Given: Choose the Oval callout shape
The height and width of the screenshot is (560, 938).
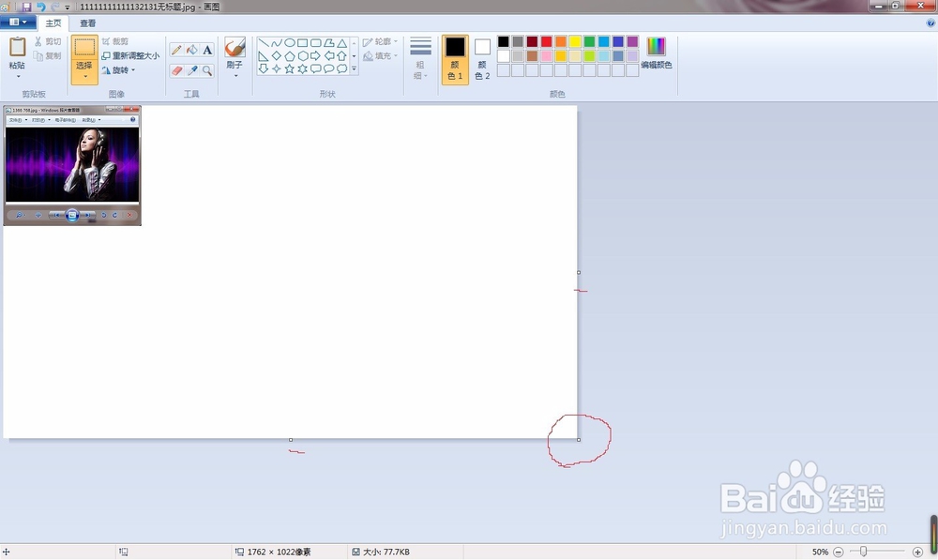Looking at the screenshot, I should tap(329, 68).
